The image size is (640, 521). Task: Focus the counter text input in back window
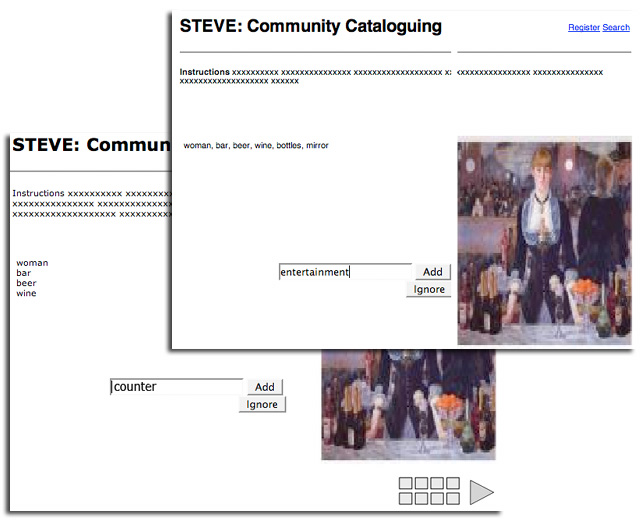tap(177, 387)
